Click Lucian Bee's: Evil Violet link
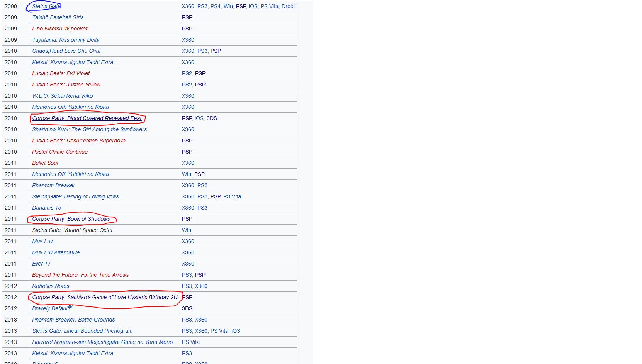This screenshot has height=364, width=642. click(x=61, y=73)
